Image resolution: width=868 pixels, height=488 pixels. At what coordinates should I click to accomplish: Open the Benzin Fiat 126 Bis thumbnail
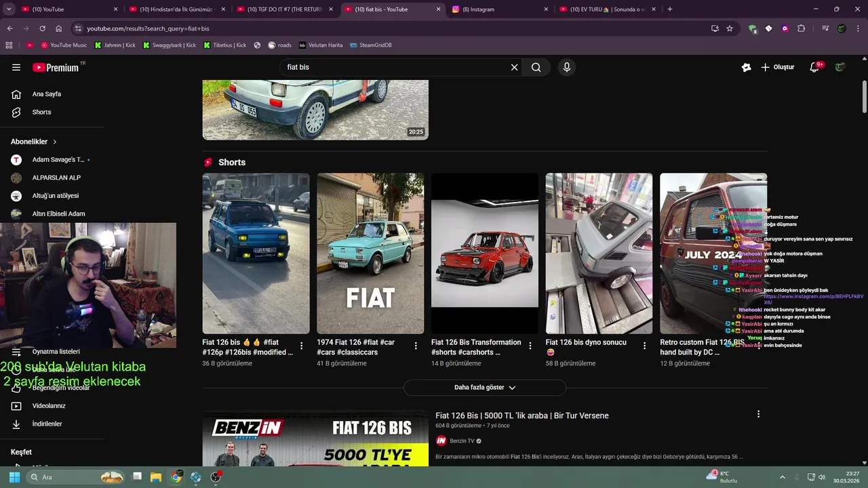(x=315, y=439)
